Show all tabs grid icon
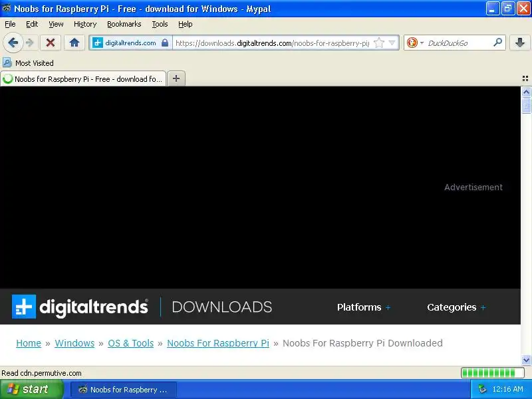This screenshot has width=532, height=399. pyautogui.click(x=525, y=78)
